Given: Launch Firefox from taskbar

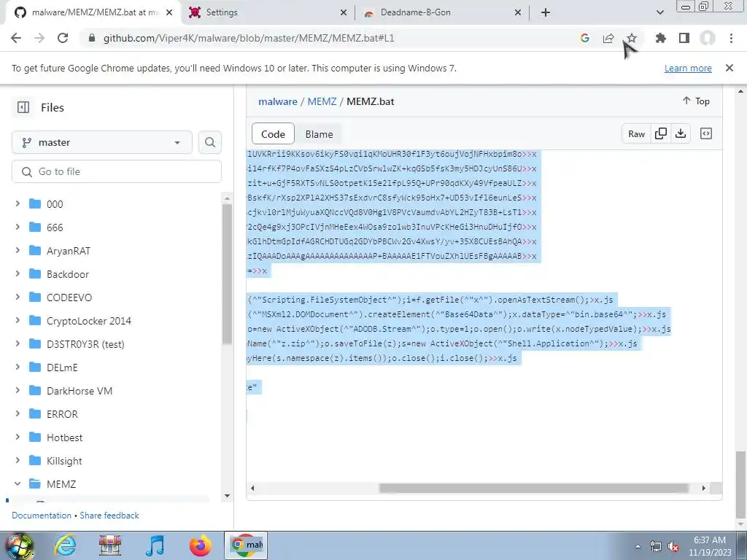Looking at the screenshot, I should tap(200, 545).
